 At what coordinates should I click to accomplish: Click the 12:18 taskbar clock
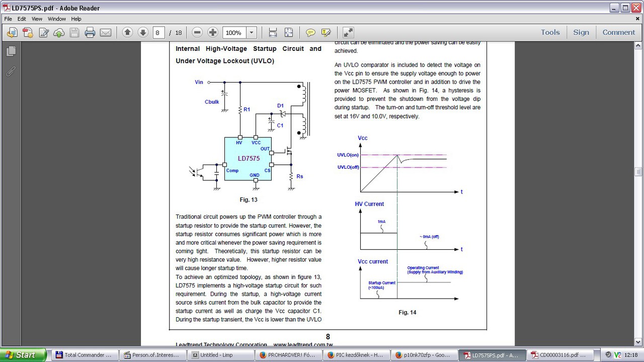(x=631, y=355)
